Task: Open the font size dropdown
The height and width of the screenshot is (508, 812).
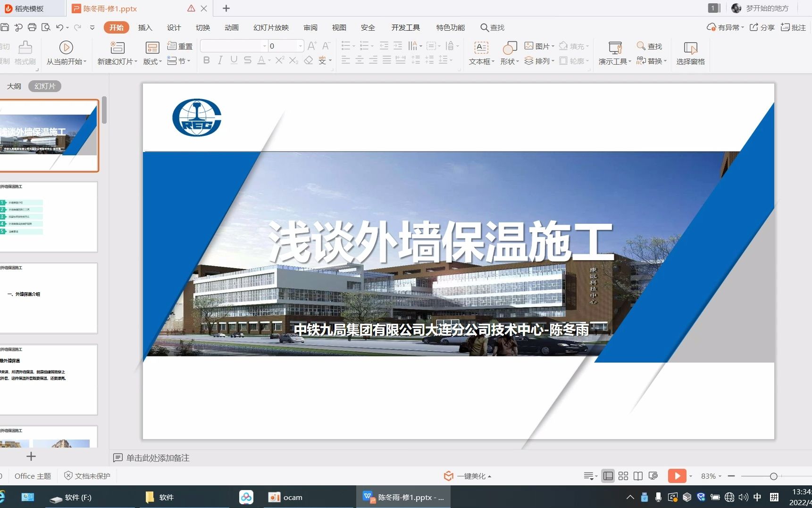Action: (x=300, y=46)
